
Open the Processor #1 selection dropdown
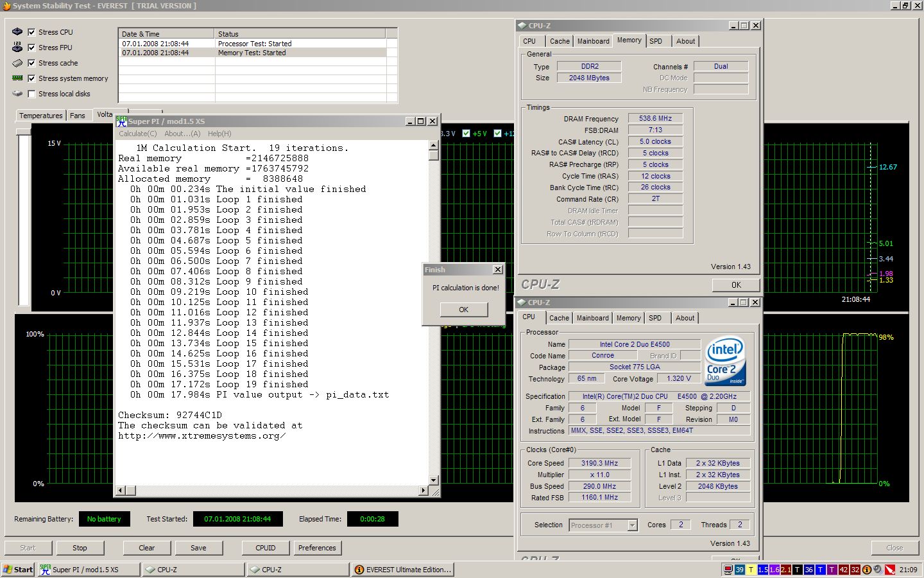[x=632, y=525]
